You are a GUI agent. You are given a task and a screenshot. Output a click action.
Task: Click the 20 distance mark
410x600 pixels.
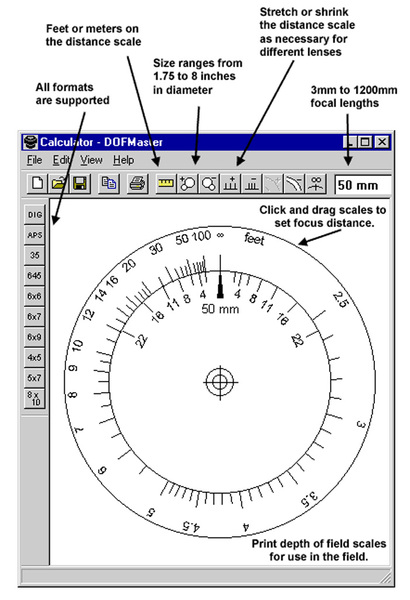click(x=129, y=265)
